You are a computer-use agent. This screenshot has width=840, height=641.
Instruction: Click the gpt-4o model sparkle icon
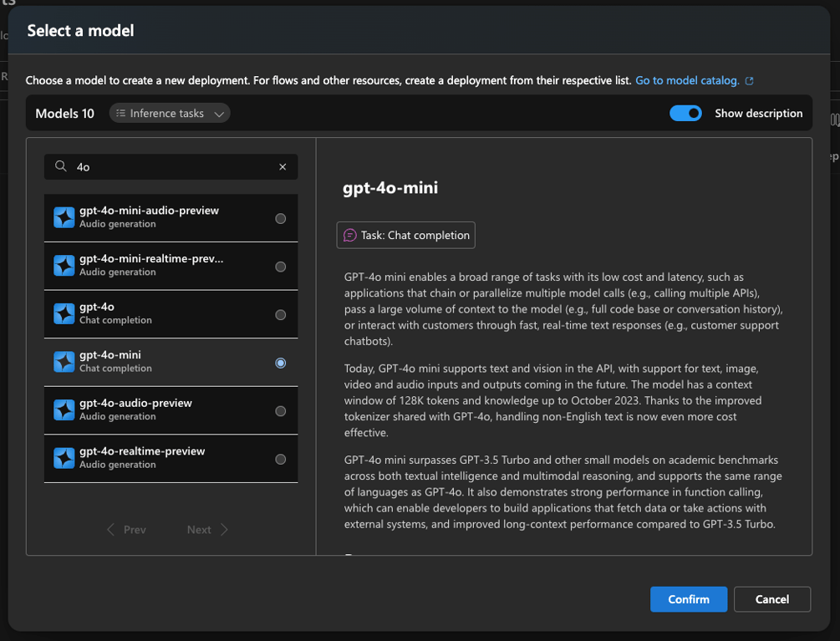[64, 313]
